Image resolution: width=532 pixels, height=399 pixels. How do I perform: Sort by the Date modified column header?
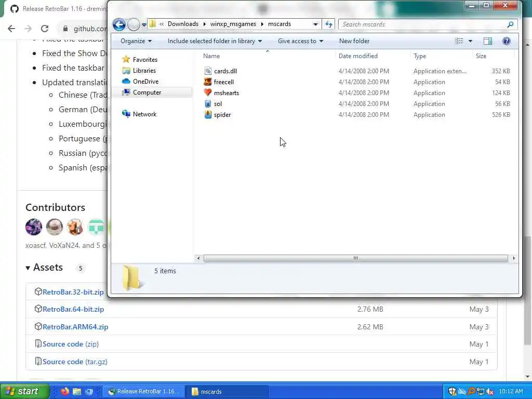point(358,56)
